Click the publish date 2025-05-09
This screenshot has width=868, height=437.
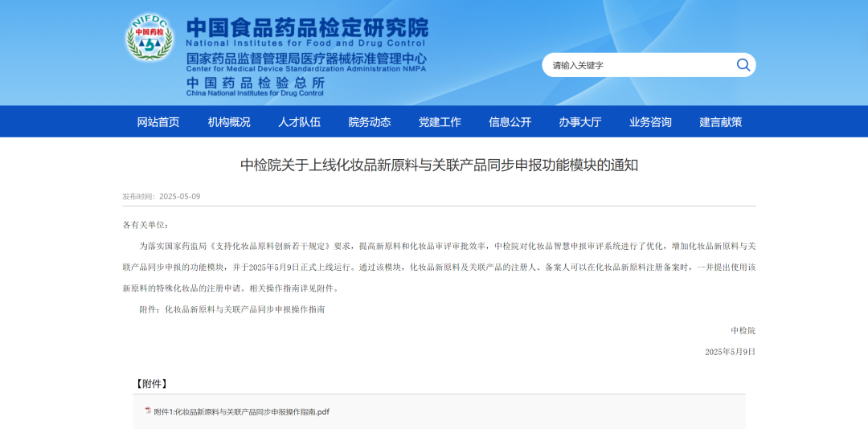(179, 196)
